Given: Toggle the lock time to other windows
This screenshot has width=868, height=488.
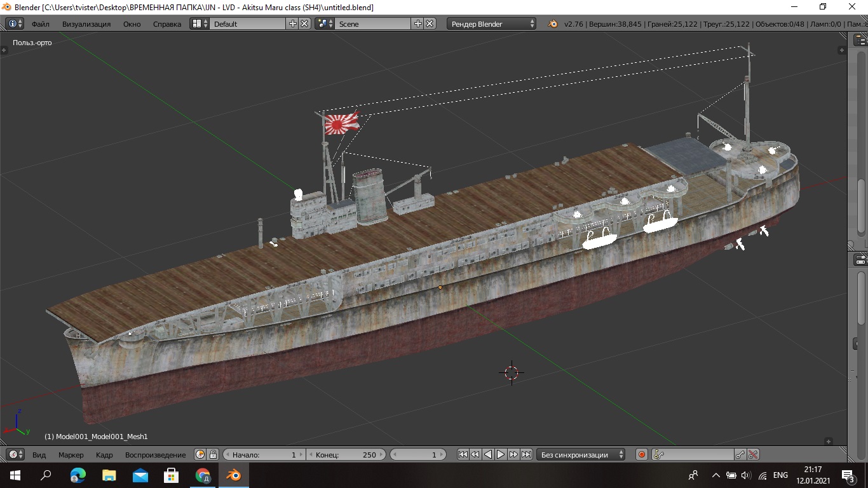Looking at the screenshot, I should coord(213,454).
